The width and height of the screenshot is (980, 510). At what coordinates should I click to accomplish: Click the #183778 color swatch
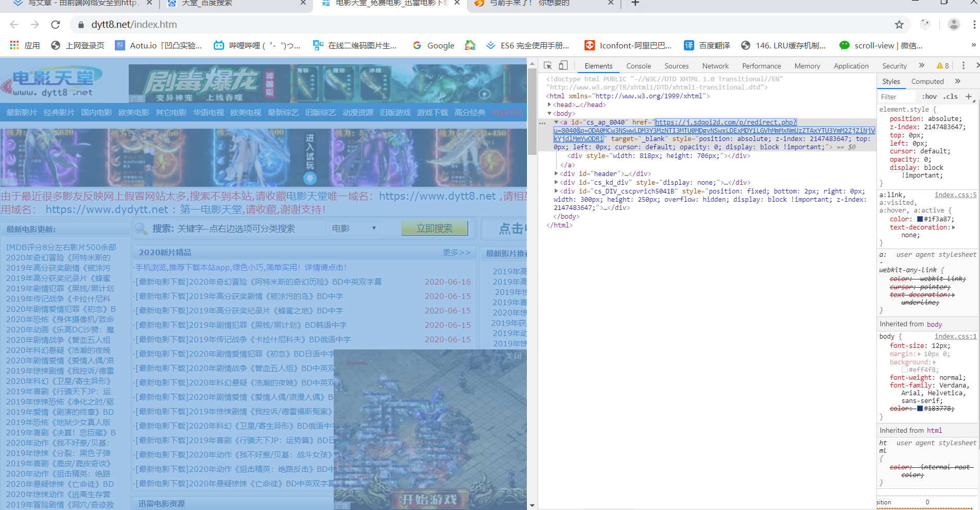pyautogui.click(x=920, y=409)
